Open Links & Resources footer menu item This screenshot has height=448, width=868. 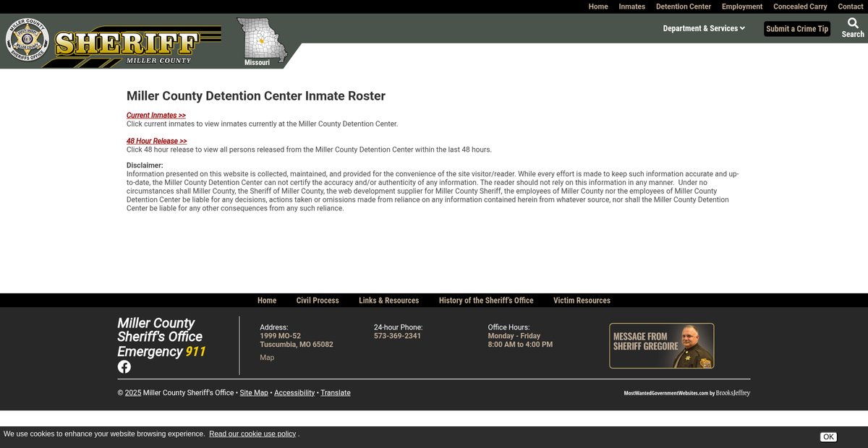[x=389, y=301]
